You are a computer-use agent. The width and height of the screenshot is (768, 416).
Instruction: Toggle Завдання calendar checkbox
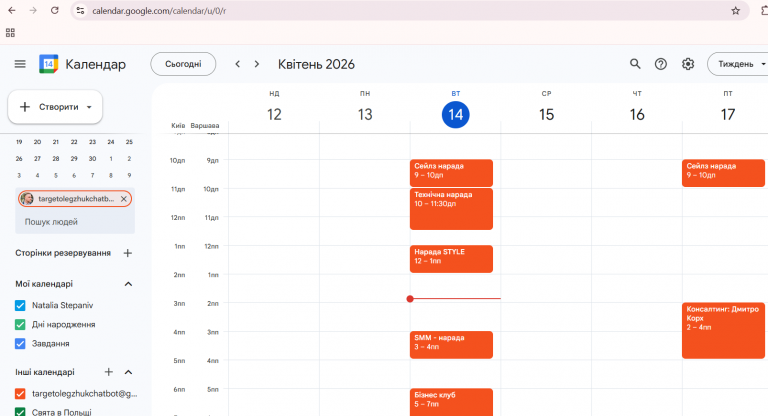[20, 343]
